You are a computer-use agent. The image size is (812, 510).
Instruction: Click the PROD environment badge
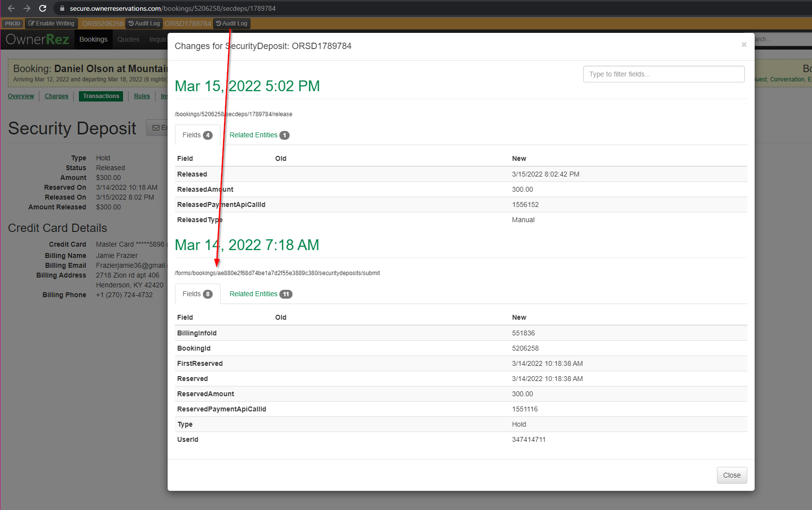click(12, 24)
